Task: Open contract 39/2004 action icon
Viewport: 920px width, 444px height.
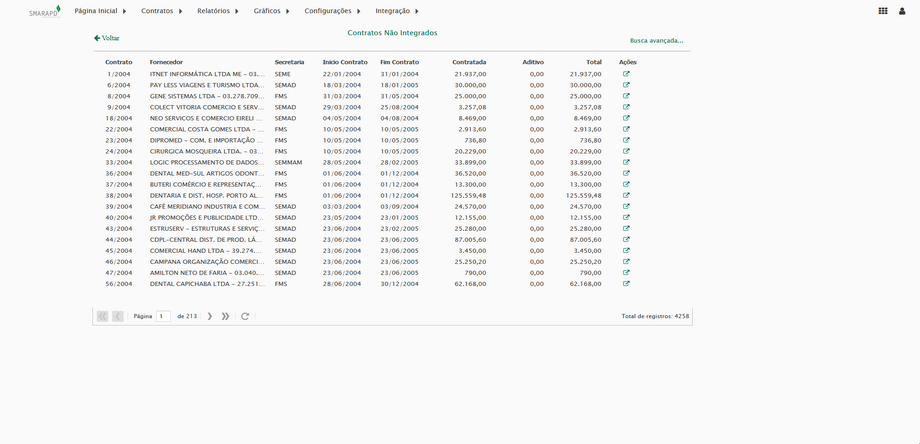Action: [626, 206]
